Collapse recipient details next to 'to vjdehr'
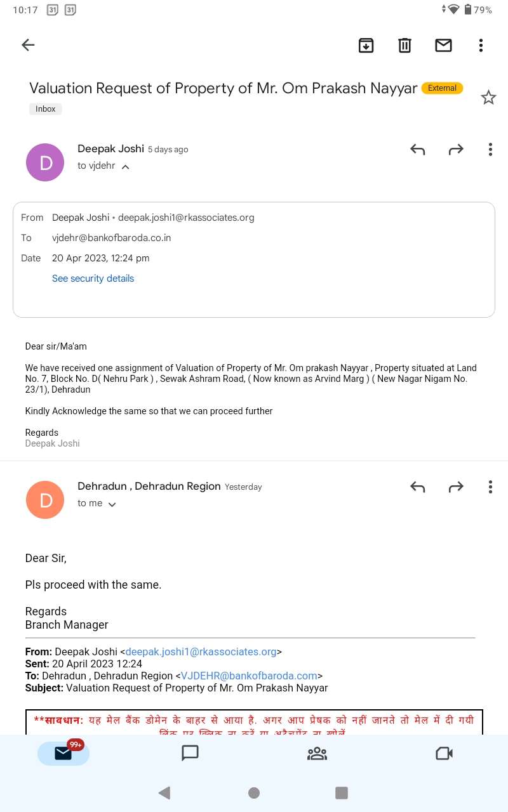508x812 pixels. click(126, 167)
